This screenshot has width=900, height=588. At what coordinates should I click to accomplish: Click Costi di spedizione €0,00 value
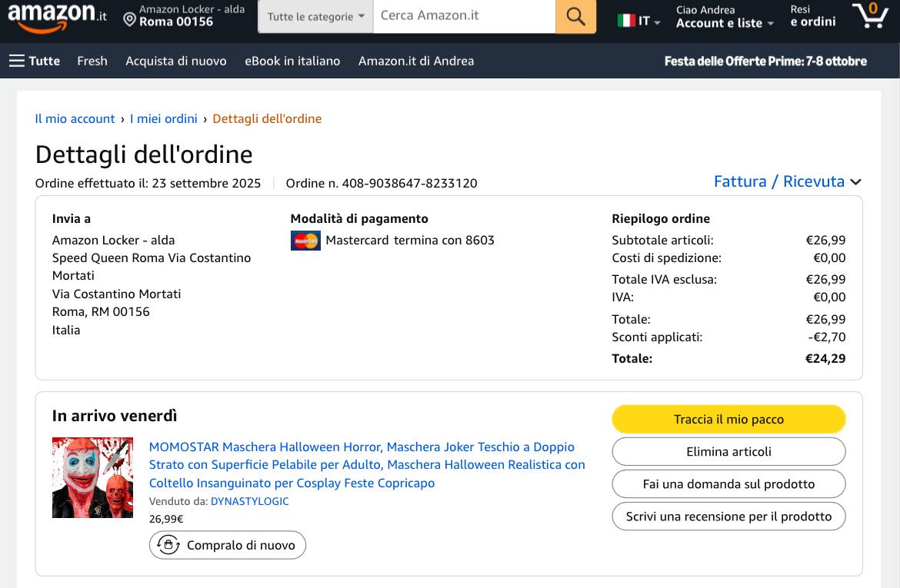click(x=829, y=258)
